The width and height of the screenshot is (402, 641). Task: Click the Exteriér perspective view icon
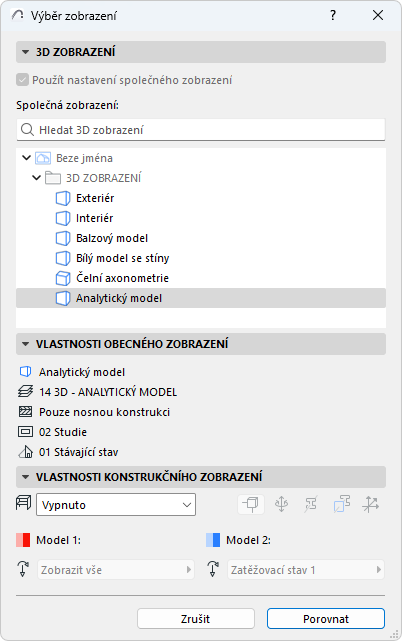coord(63,198)
